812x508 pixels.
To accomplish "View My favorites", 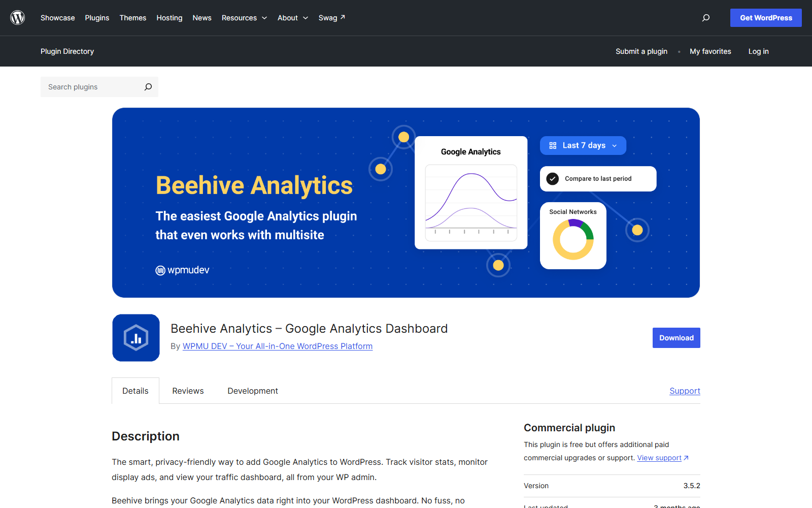I will [710, 51].
